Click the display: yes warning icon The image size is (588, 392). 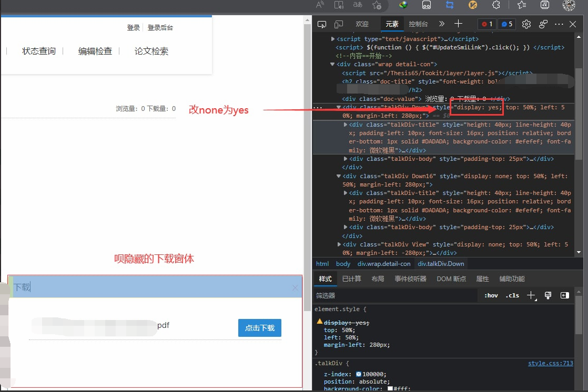(319, 322)
